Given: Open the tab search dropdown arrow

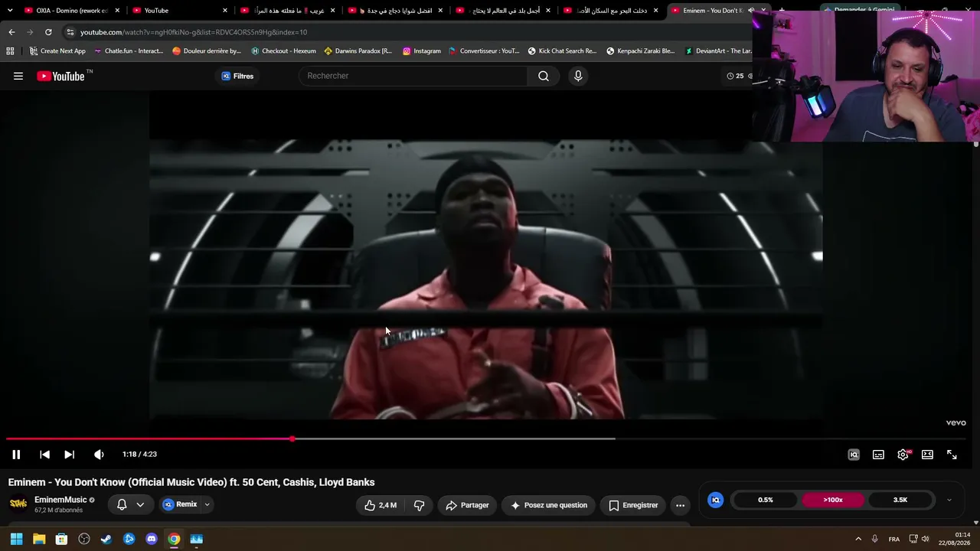Looking at the screenshot, I should coord(10,11).
